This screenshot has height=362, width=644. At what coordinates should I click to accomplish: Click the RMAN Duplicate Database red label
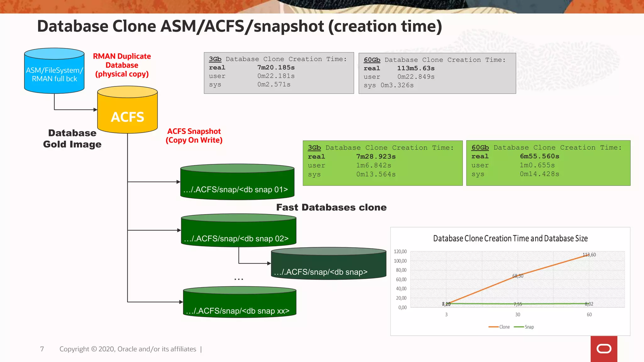point(122,65)
